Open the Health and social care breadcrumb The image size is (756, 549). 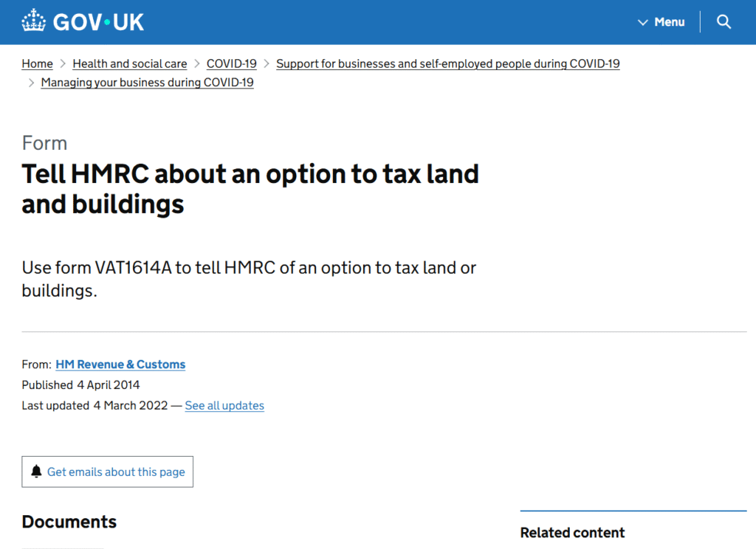click(130, 63)
